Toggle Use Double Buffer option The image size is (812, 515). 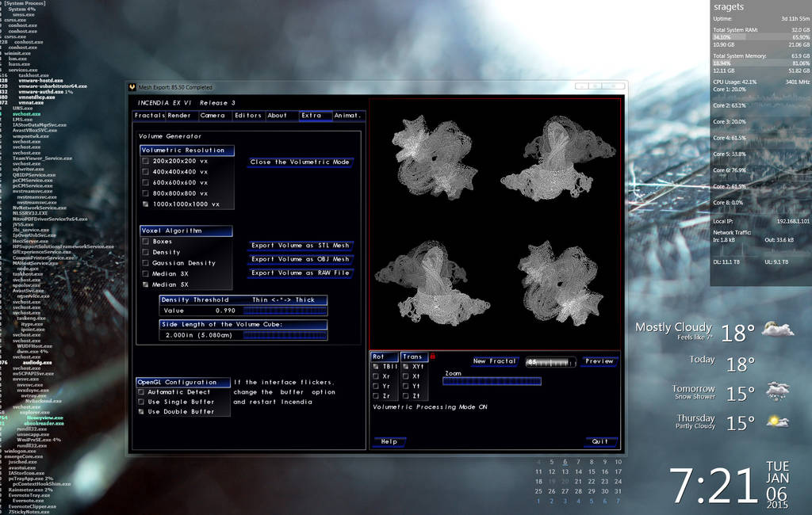141,412
